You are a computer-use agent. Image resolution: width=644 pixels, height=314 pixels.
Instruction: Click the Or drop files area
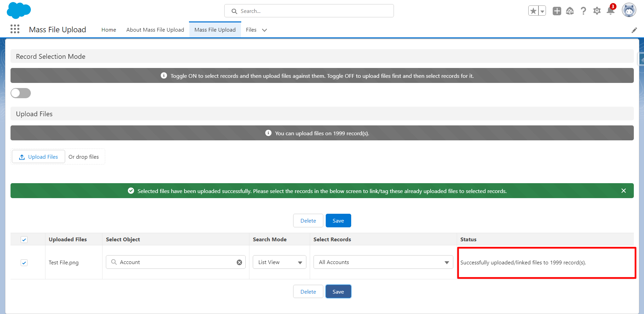pos(83,157)
